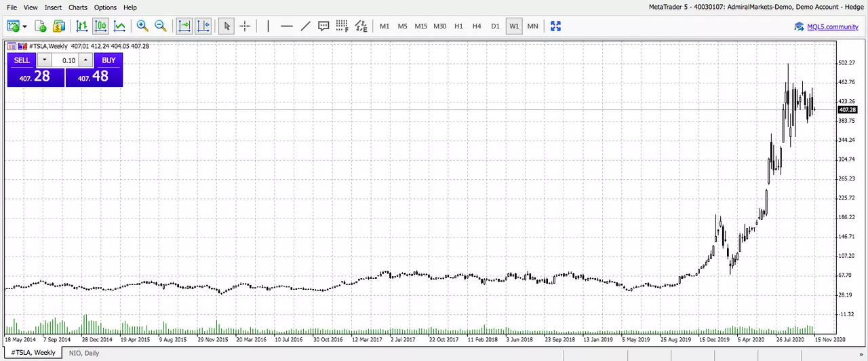This screenshot has width=868, height=361.
Task: Click the 67.70 price axis label
Action: coord(846,275)
